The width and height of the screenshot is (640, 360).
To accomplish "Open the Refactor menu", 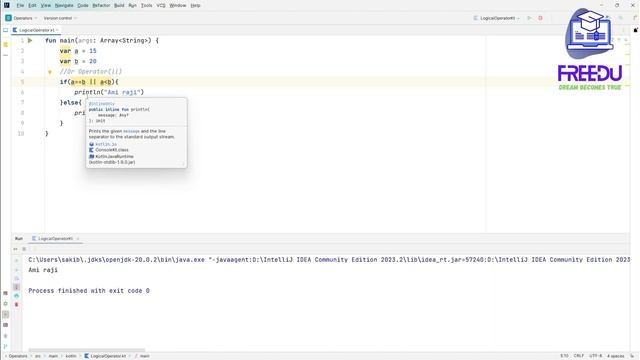I will (101, 5).
